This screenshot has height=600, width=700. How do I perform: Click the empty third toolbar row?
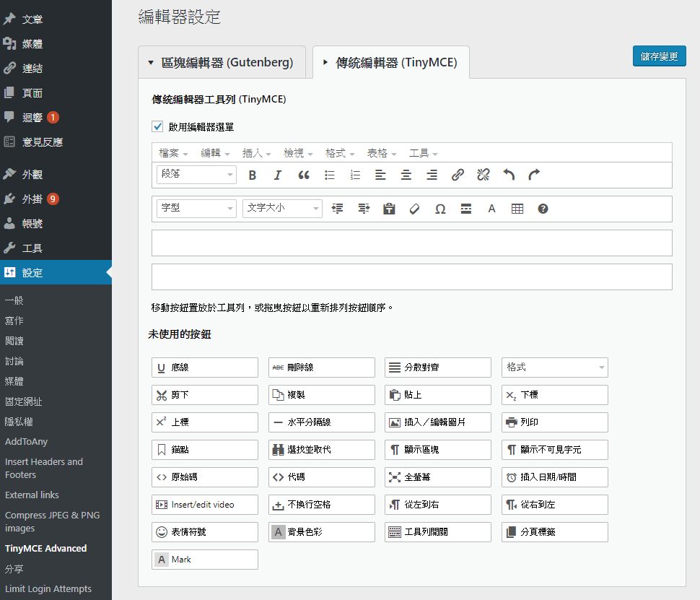pos(411,243)
